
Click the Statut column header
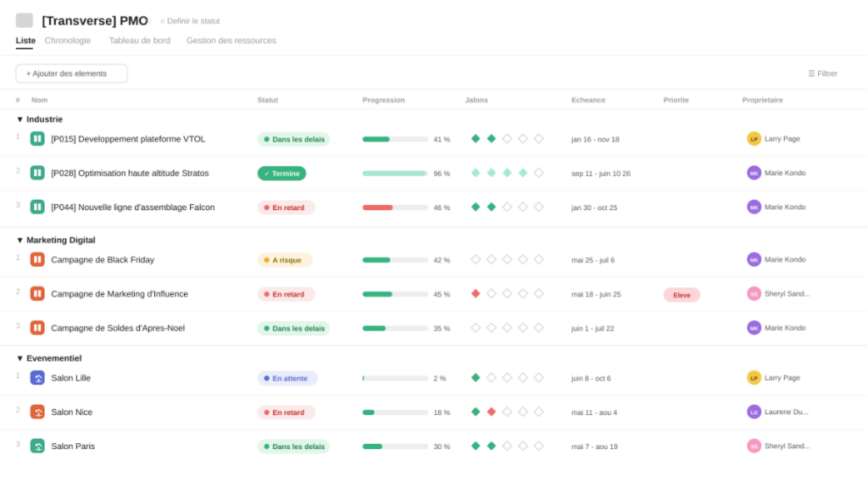267,100
